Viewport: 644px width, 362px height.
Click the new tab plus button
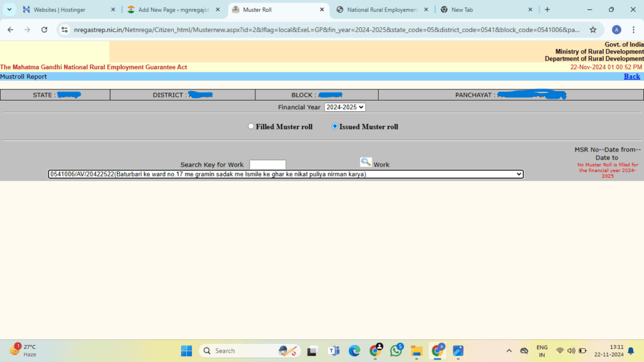point(547,9)
